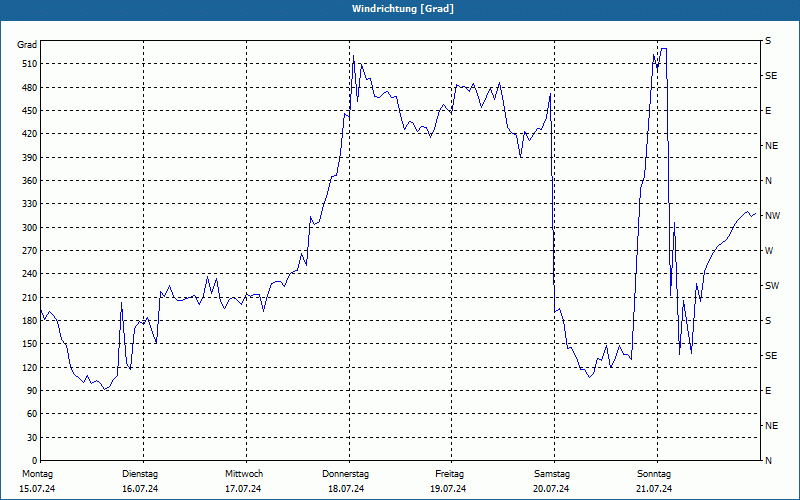The image size is (800, 500).
Task: Select the Dienstag day label
Action: coord(140,474)
